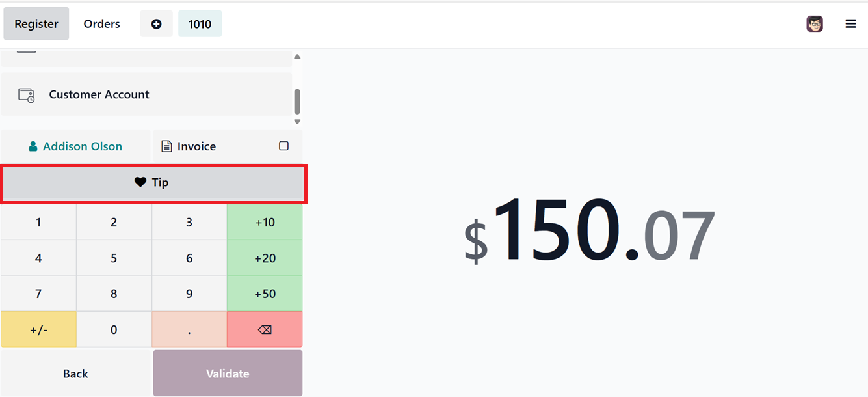Click the plus circle new order icon

[156, 24]
